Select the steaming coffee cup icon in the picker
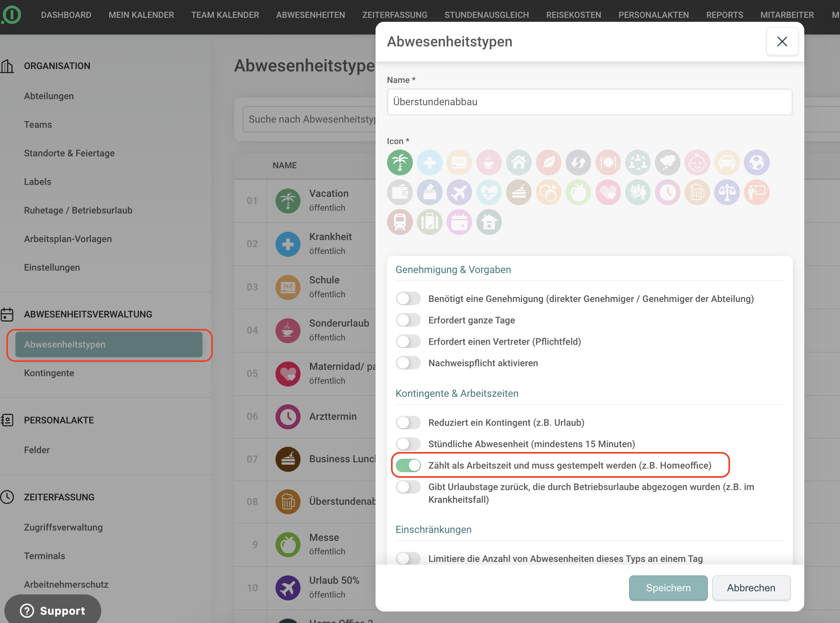 click(x=489, y=163)
